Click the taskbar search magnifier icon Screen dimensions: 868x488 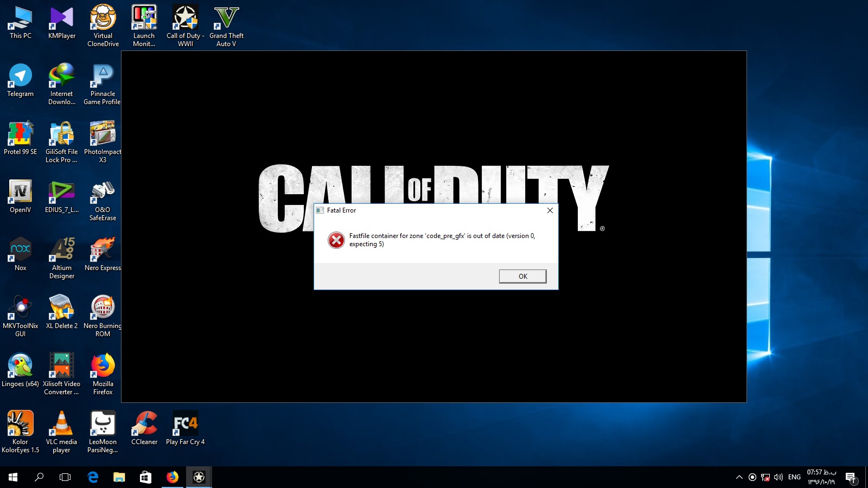39,477
